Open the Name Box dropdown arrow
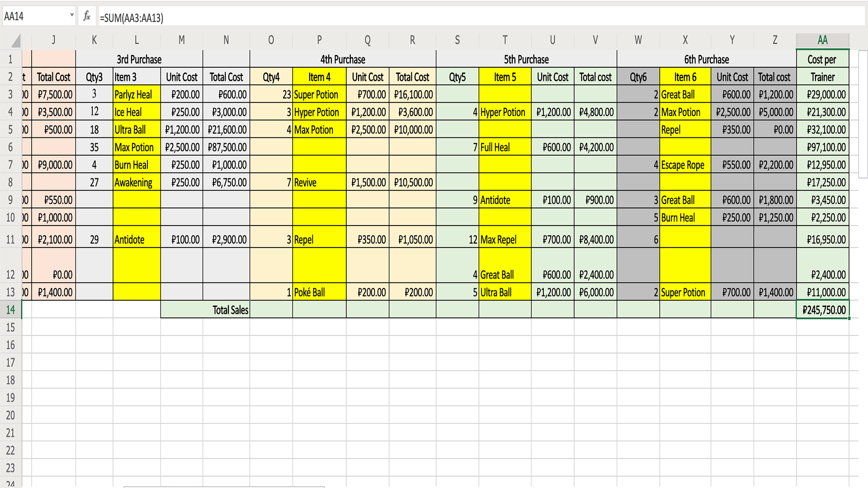 [71, 15]
